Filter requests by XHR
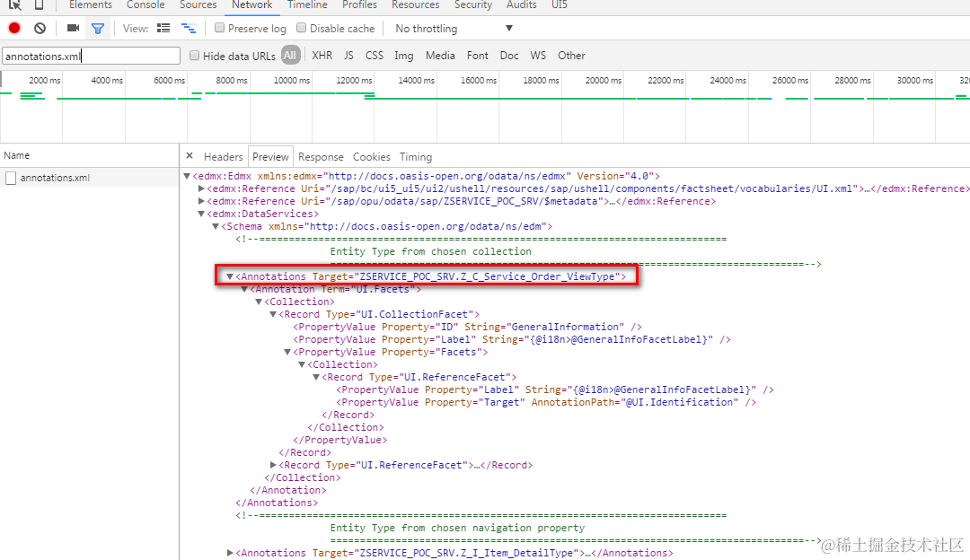 [x=322, y=56]
